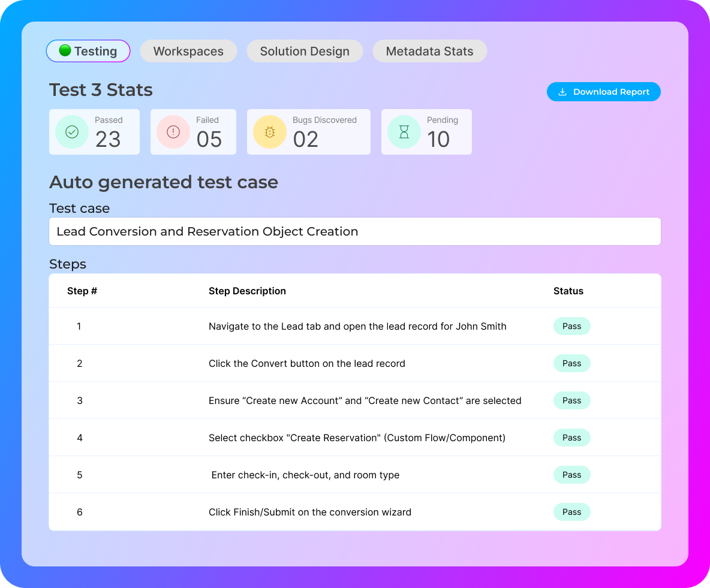The height and width of the screenshot is (588, 710).
Task: Click the red exclamation icon on Failed card
Action: 173,132
